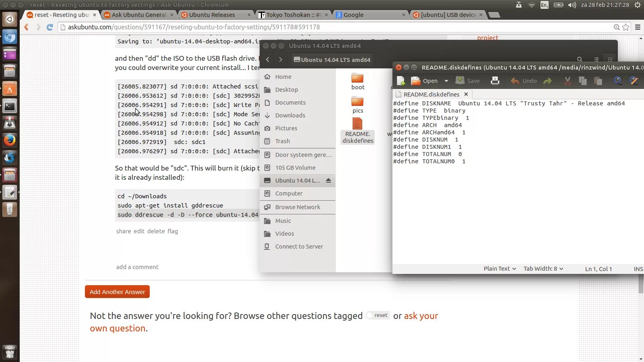
Task: Copy selection using the gedit toolbar
Action: [583, 81]
